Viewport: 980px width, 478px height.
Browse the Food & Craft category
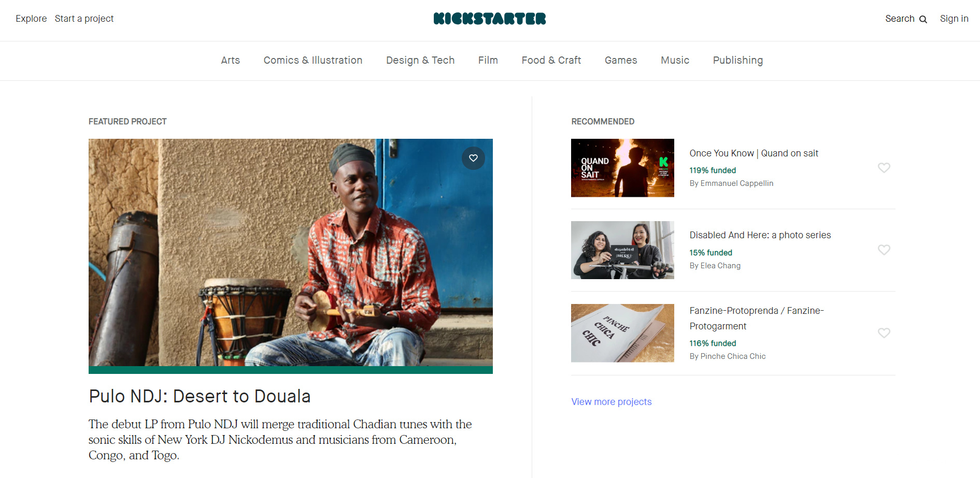tap(551, 60)
